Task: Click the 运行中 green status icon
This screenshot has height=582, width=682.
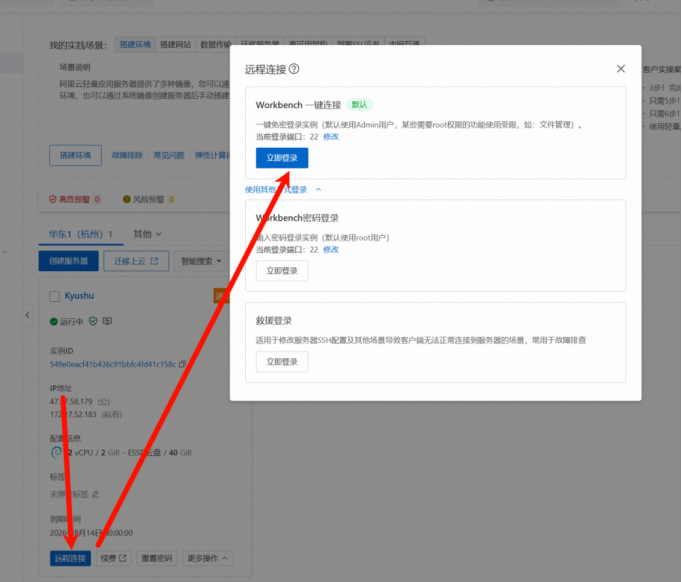Action: [x=53, y=321]
